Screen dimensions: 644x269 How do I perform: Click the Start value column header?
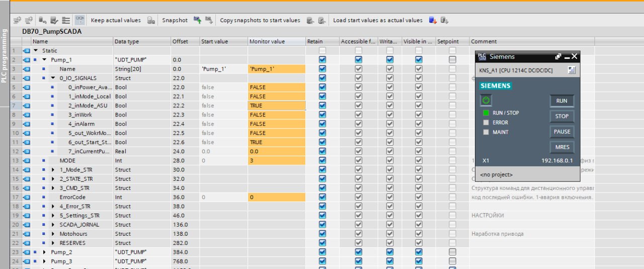(x=223, y=41)
